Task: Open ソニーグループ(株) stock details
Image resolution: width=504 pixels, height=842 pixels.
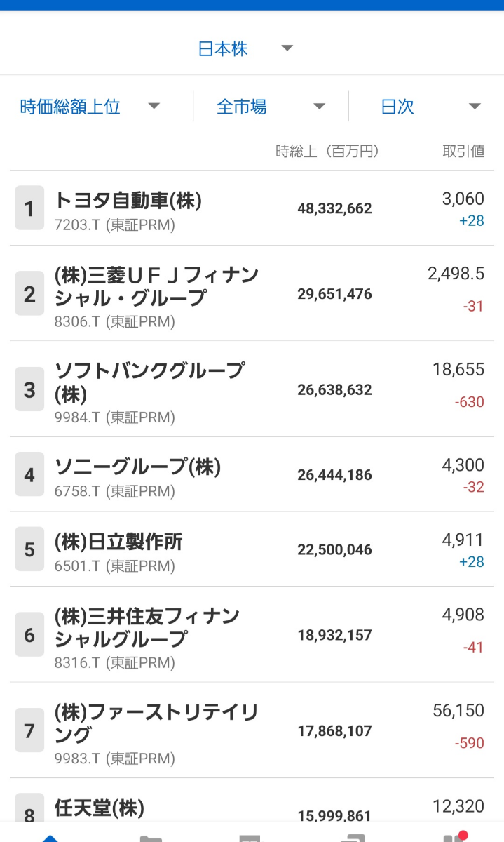Action: (x=138, y=467)
